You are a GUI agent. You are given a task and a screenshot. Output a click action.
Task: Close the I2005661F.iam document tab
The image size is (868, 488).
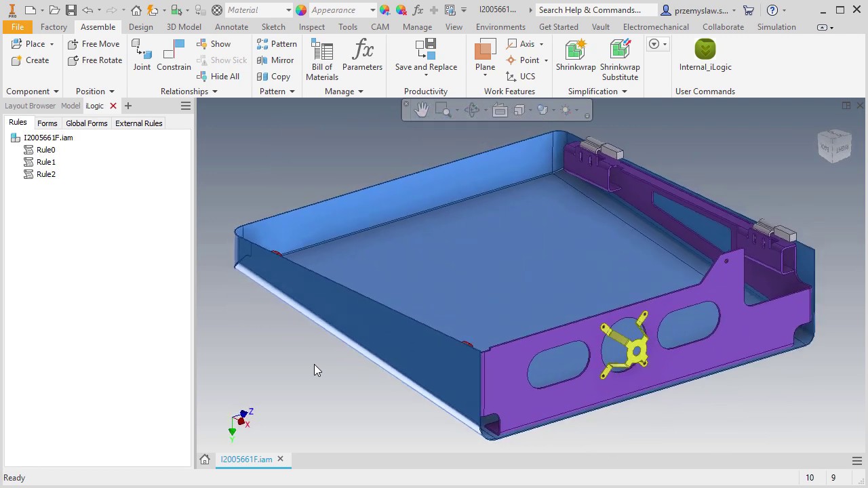[x=280, y=460]
